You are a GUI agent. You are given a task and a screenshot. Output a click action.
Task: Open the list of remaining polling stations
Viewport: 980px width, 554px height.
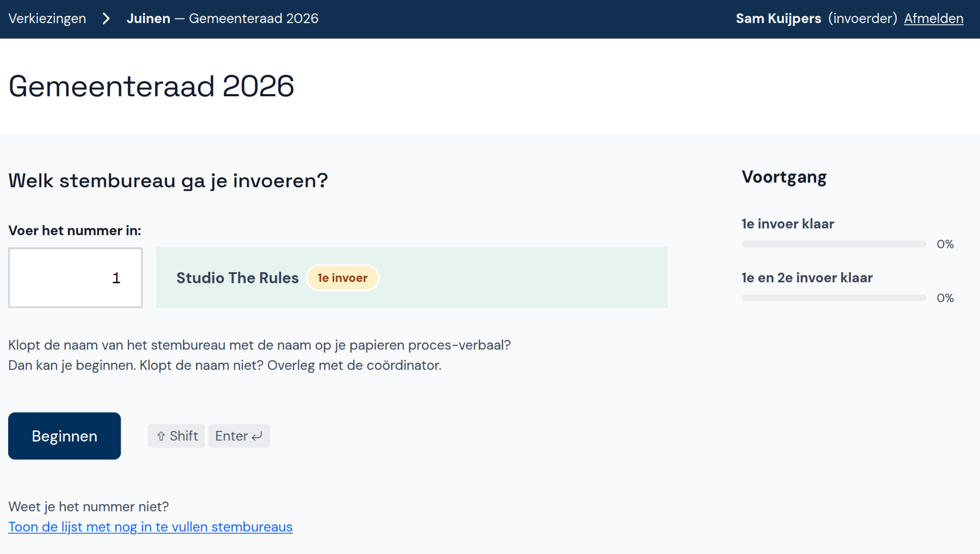pyautogui.click(x=150, y=527)
